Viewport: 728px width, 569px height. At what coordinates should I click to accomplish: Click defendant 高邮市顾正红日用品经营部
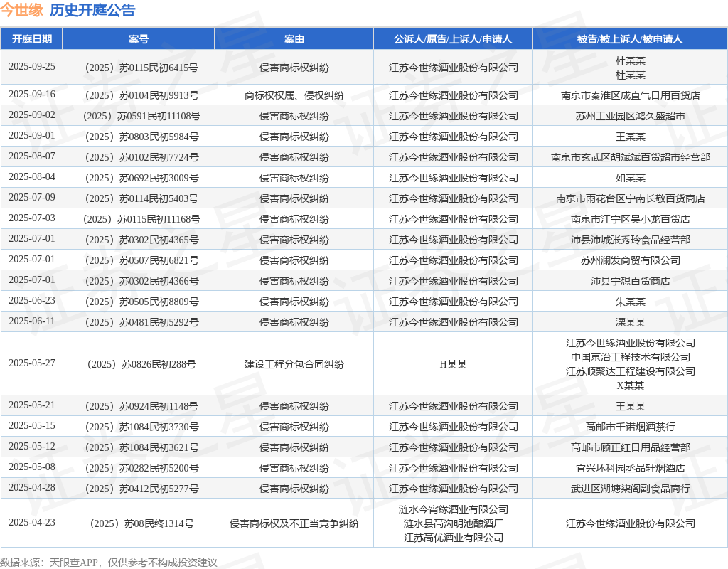(x=630, y=448)
